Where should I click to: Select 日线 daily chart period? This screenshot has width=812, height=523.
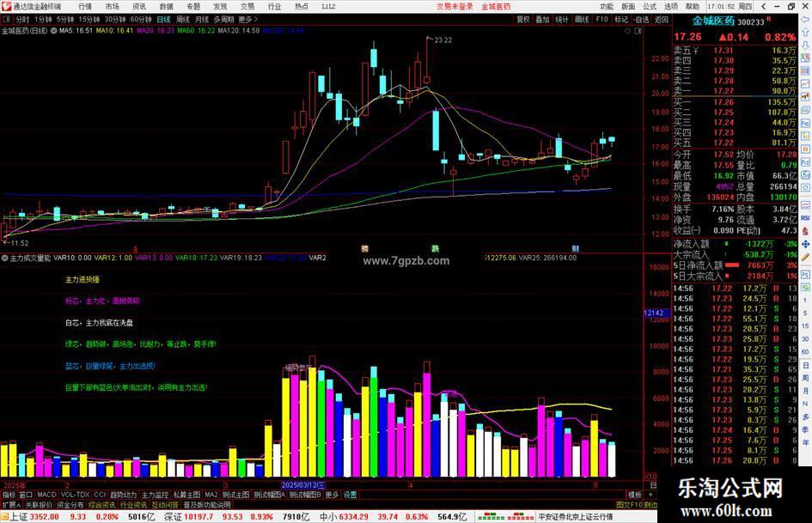(163, 19)
